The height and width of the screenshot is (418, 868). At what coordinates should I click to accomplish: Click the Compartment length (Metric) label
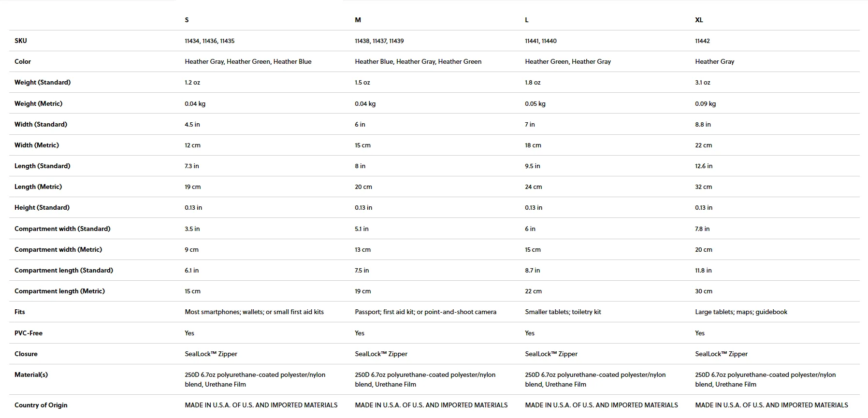[x=59, y=291]
